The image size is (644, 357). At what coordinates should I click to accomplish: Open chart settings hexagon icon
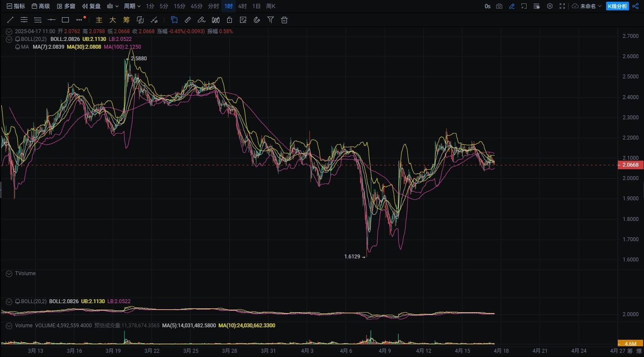coord(549,6)
